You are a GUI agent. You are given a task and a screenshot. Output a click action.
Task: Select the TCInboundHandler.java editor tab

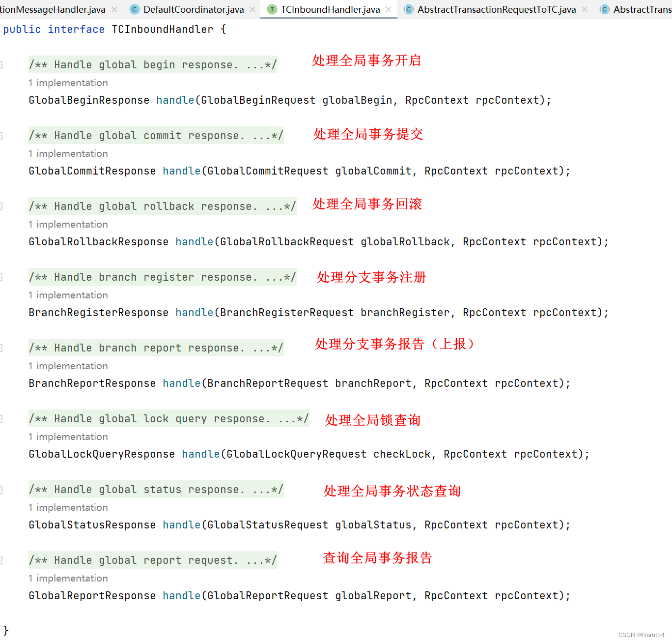(x=330, y=9)
